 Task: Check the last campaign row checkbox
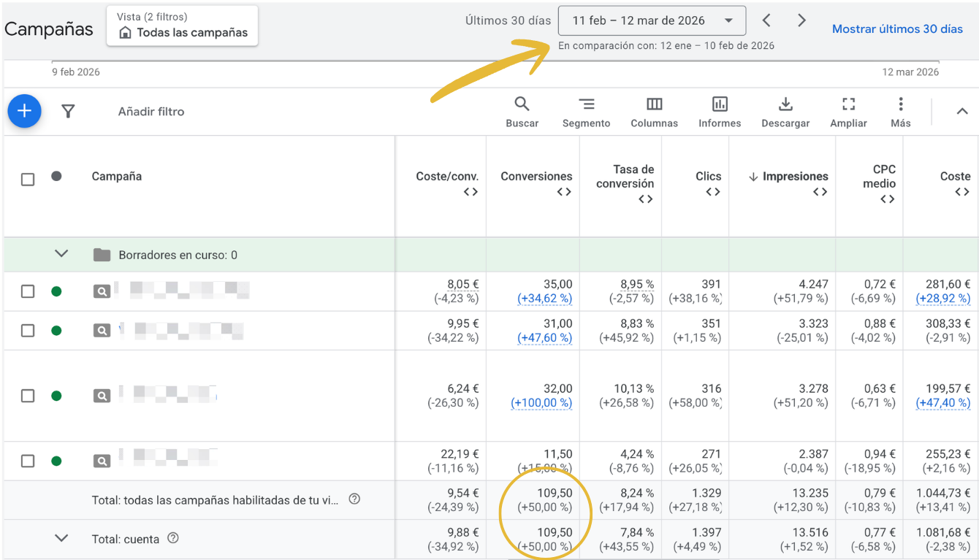(28, 461)
